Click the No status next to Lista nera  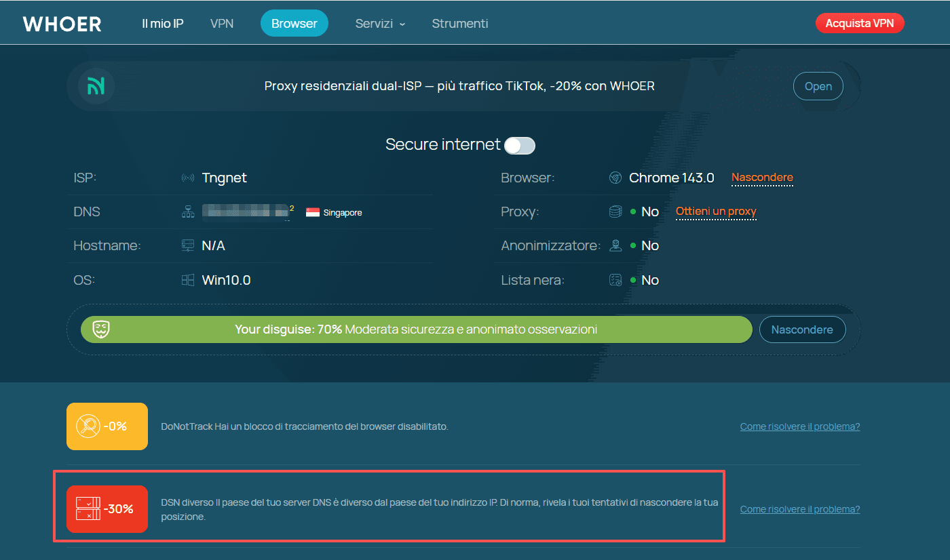coord(650,280)
